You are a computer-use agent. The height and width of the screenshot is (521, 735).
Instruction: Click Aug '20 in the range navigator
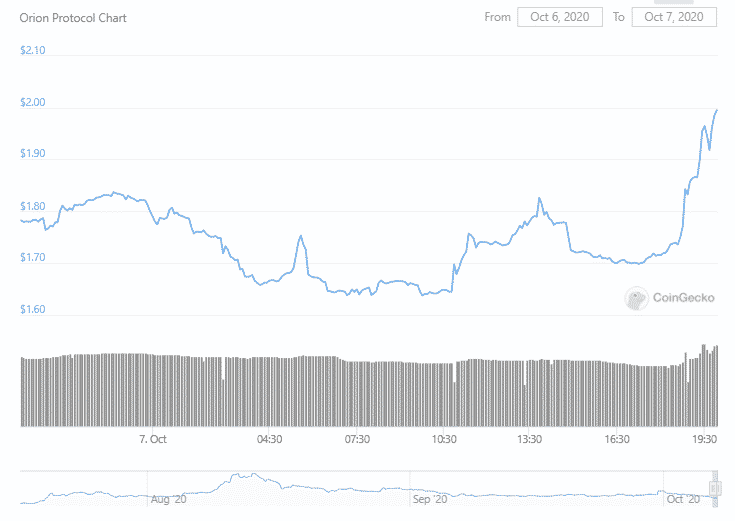click(167, 497)
